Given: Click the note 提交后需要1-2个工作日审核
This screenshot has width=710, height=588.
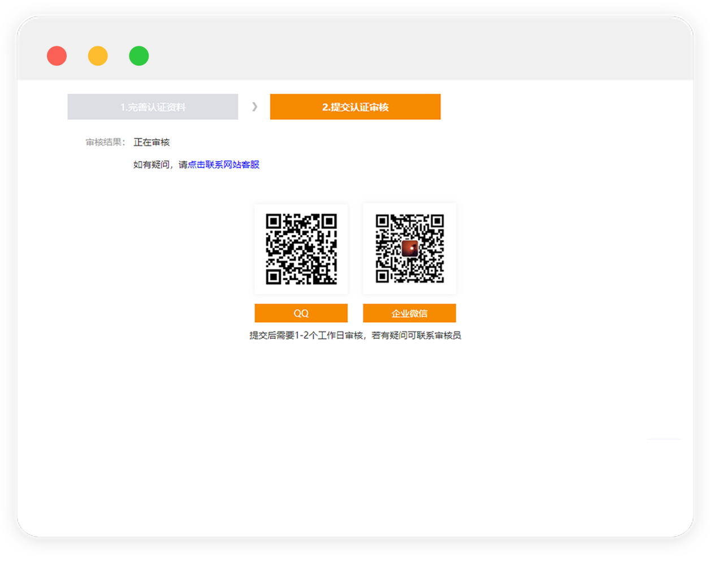Looking at the screenshot, I should coord(306,335).
